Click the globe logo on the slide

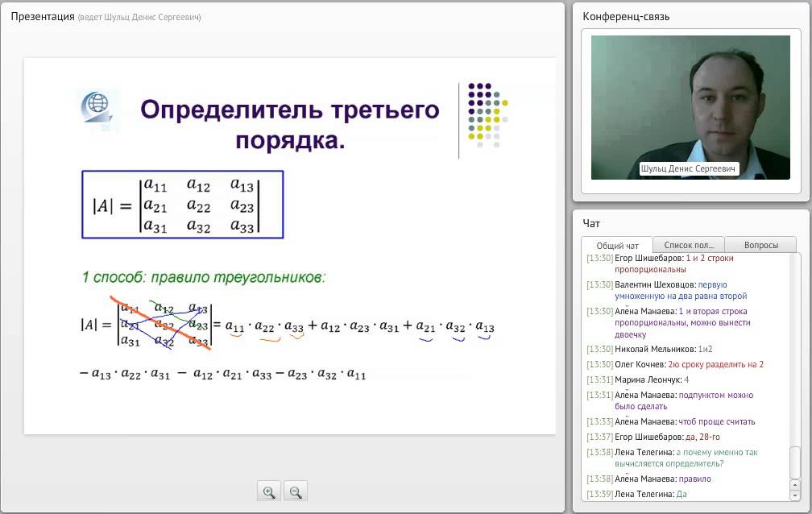tap(97, 108)
